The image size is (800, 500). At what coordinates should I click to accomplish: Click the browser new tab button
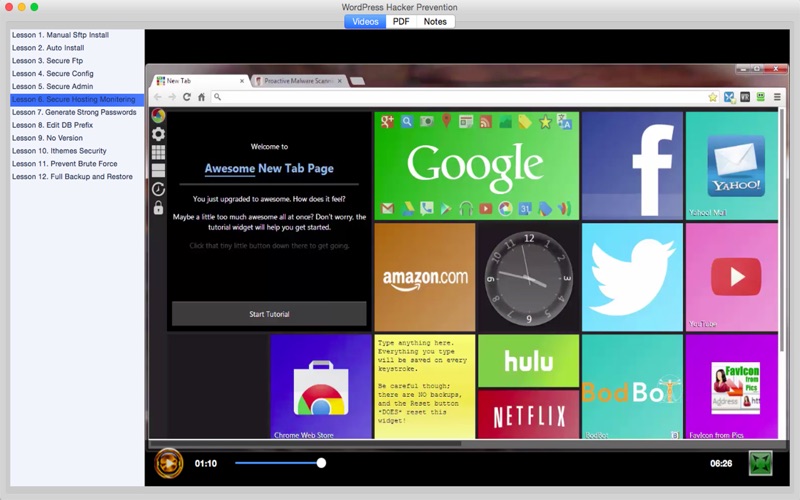pyautogui.click(x=358, y=81)
